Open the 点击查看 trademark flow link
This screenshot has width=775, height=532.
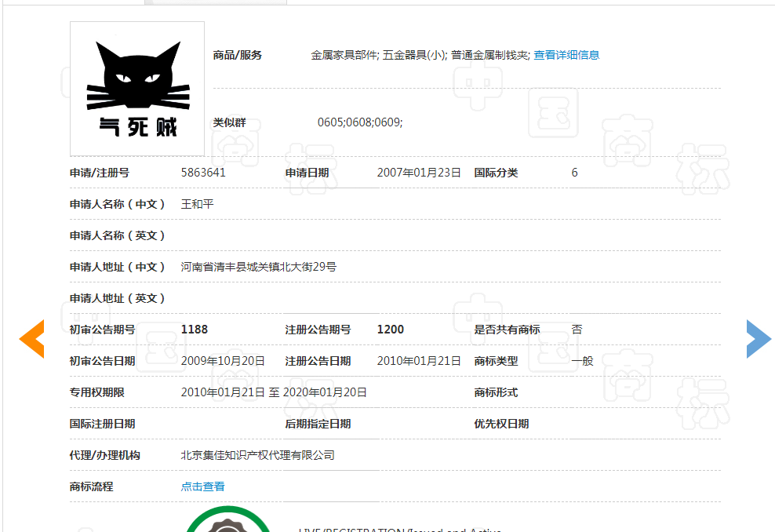pos(202,486)
